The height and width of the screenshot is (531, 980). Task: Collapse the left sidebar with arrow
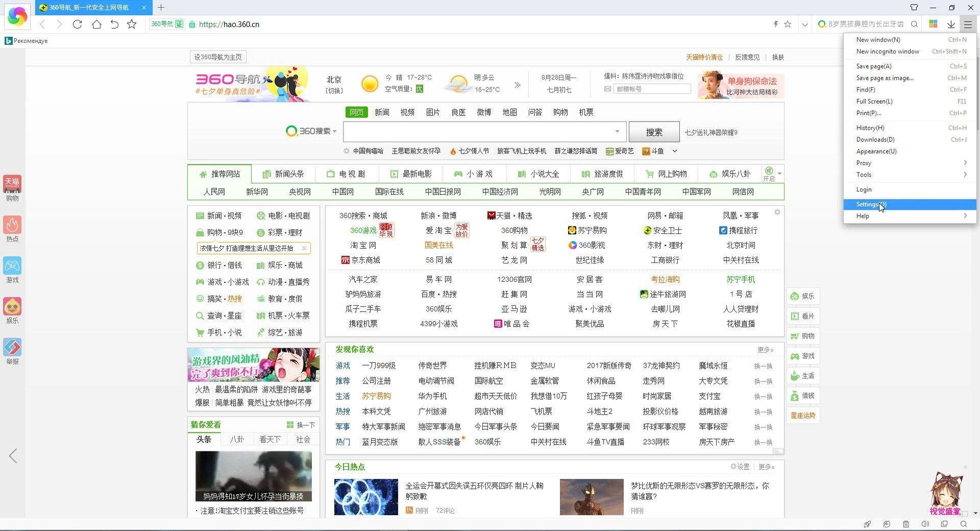(x=13, y=456)
